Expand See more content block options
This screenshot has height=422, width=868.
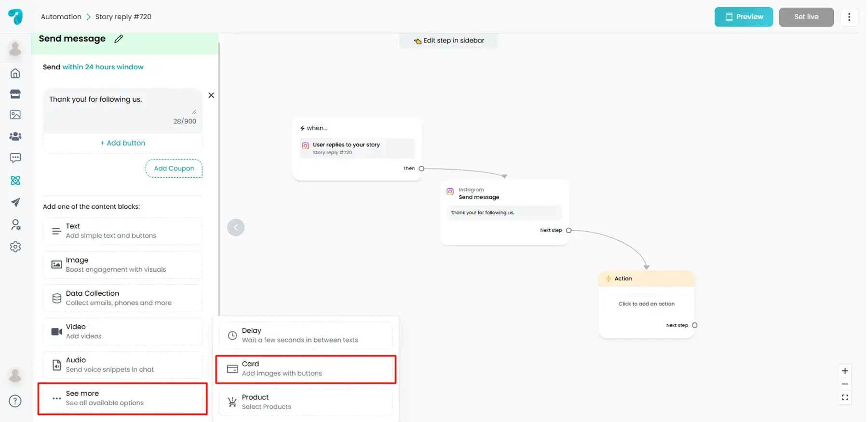pyautogui.click(x=122, y=398)
